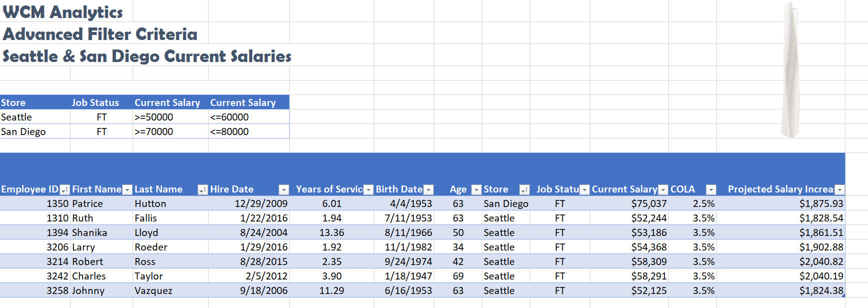Select years of service cell '13.36'
Image resolution: width=868 pixels, height=308 pixels.
[332, 232]
